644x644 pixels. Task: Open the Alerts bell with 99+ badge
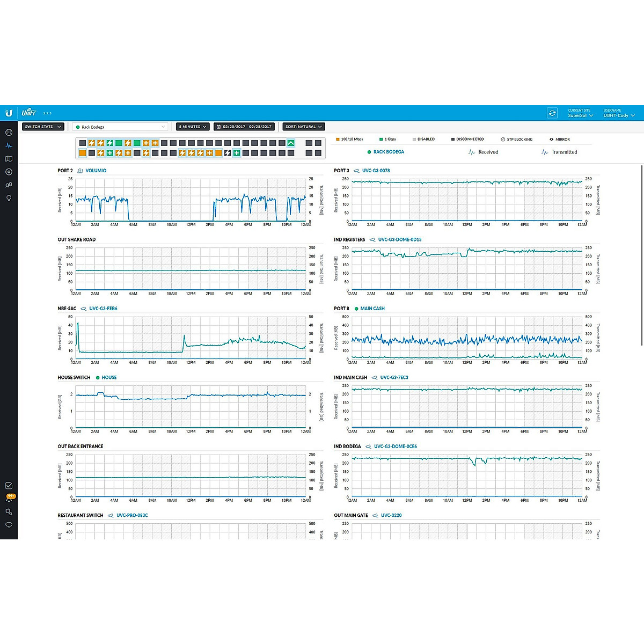coord(9,499)
